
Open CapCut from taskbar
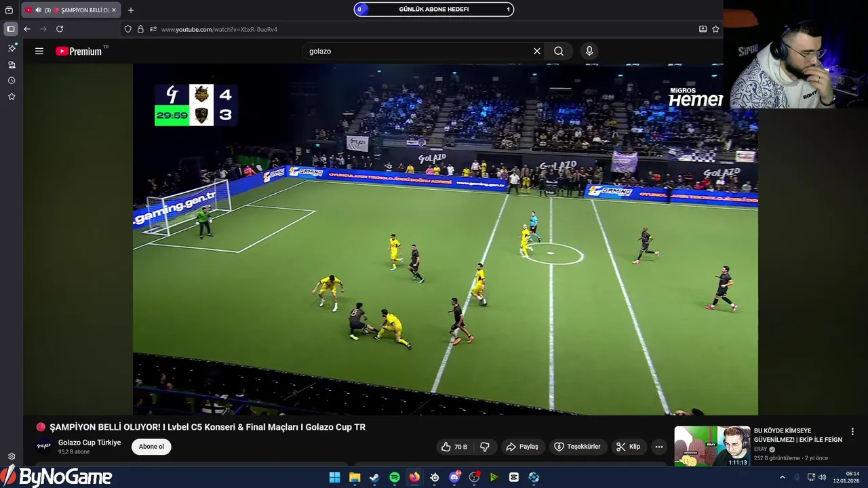click(514, 477)
